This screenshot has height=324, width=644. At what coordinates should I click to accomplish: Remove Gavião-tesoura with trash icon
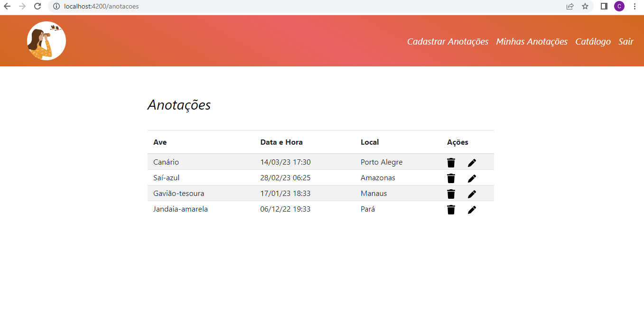[x=450, y=194]
